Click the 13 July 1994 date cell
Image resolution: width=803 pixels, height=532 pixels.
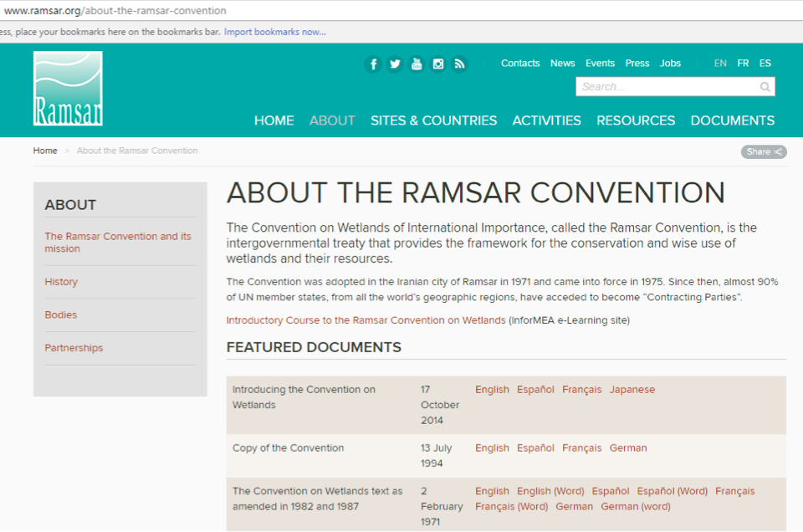(437, 456)
